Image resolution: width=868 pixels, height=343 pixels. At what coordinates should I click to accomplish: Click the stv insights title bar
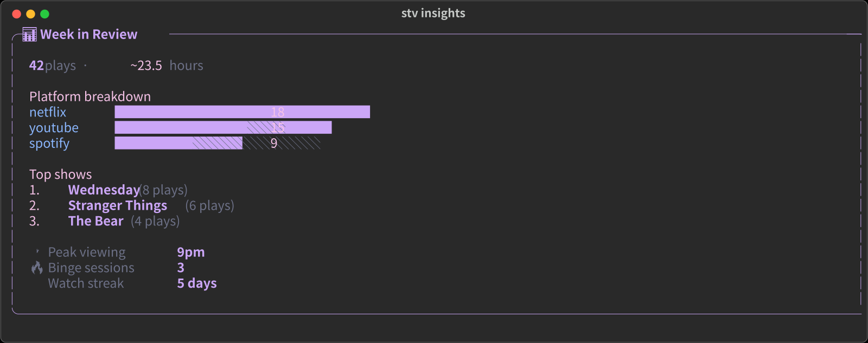pos(432,13)
